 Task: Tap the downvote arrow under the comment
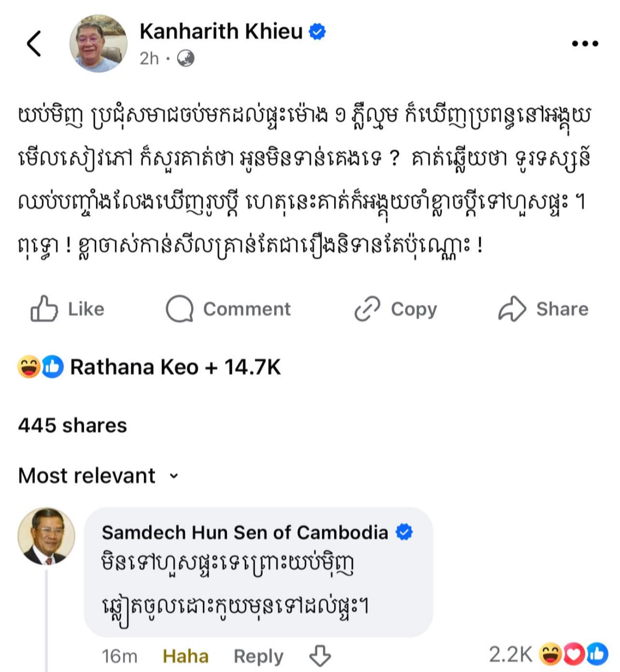(320, 656)
